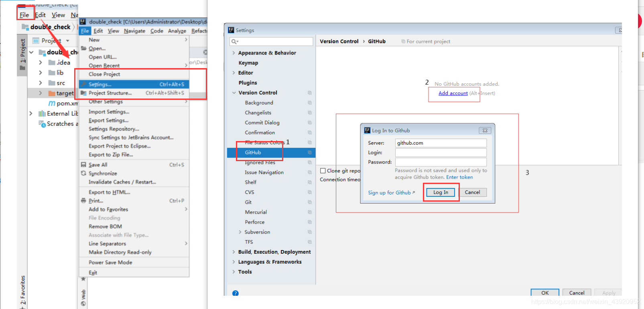Expand the New submenu arrow
Viewport: 644px width, 309px height.
point(186,40)
